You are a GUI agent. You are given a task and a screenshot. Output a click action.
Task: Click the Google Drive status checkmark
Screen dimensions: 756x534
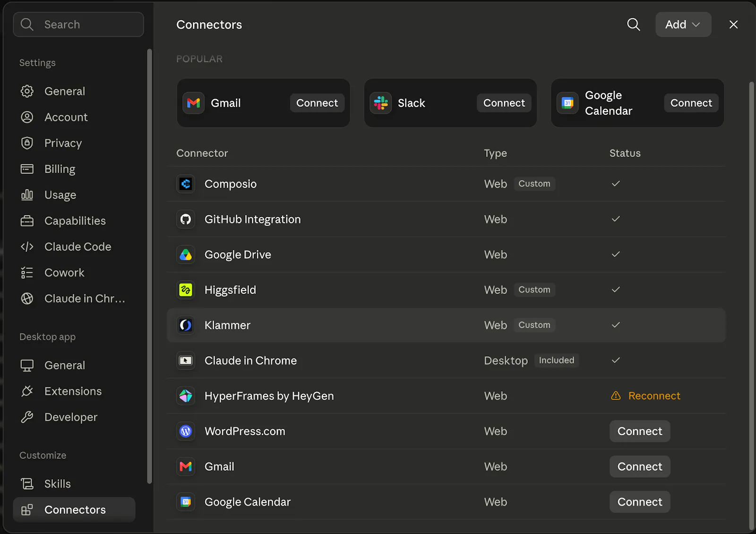[x=616, y=255]
